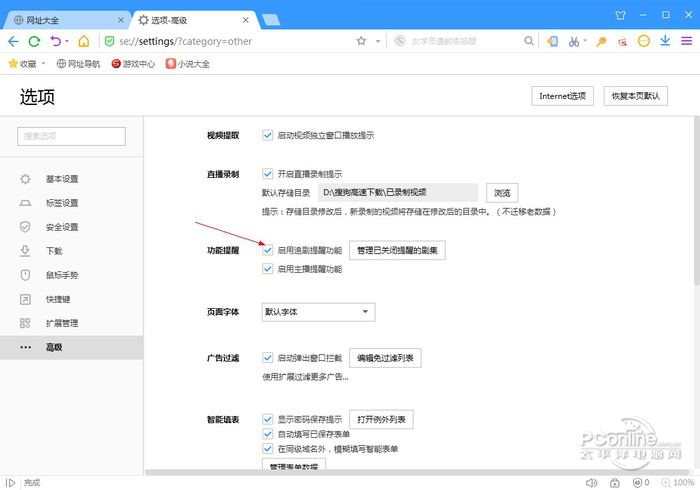Go to the home page icon

[84, 41]
